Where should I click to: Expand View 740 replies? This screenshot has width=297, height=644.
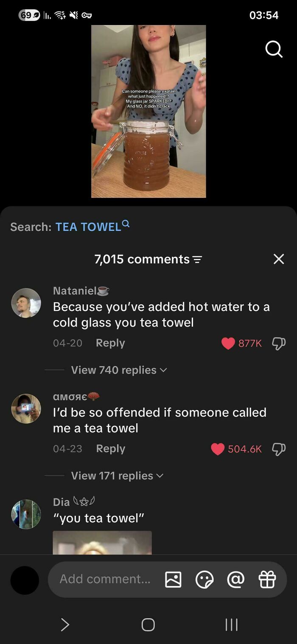119,370
